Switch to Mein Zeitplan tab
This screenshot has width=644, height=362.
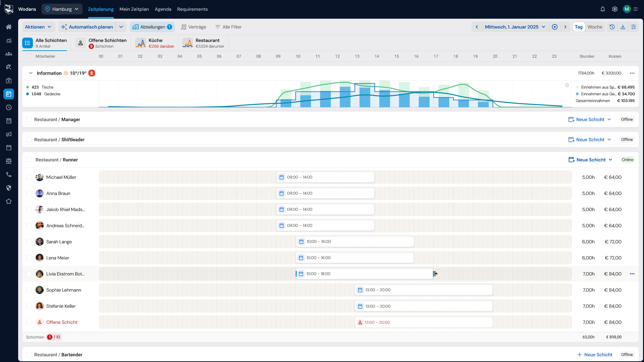[x=134, y=9]
